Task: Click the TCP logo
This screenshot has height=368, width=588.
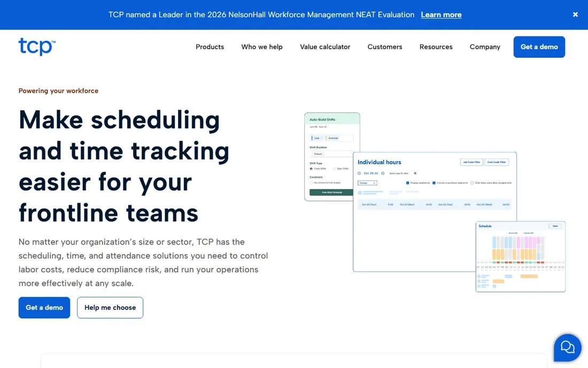Action: (x=37, y=47)
